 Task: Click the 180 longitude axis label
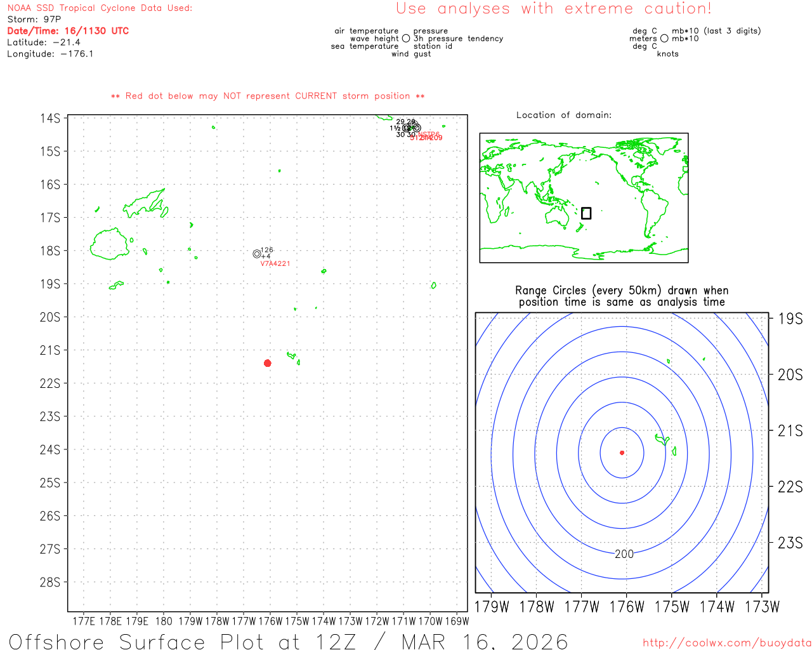click(x=164, y=621)
